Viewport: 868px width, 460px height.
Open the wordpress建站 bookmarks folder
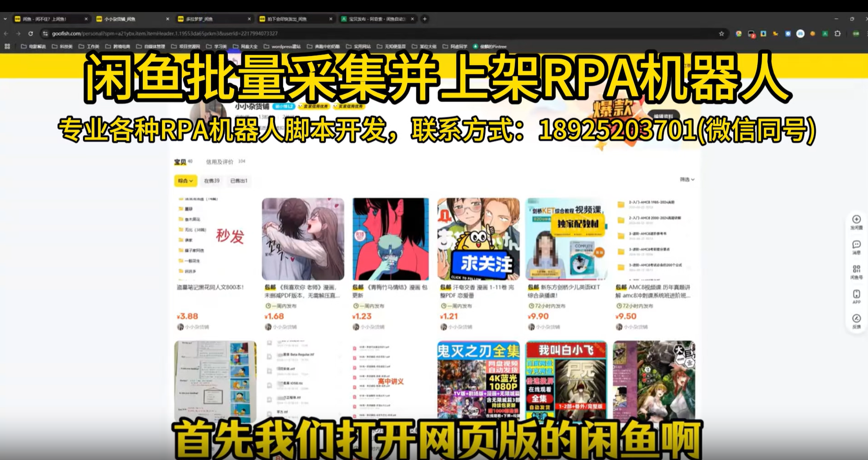(x=282, y=47)
